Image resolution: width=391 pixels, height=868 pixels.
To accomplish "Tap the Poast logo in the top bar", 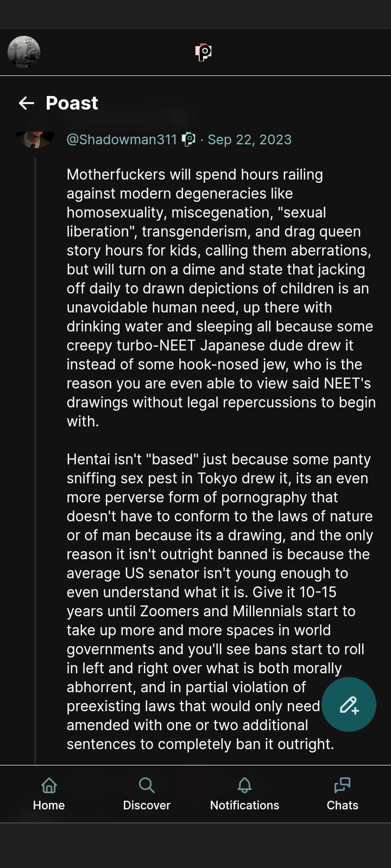I will pos(203,52).
